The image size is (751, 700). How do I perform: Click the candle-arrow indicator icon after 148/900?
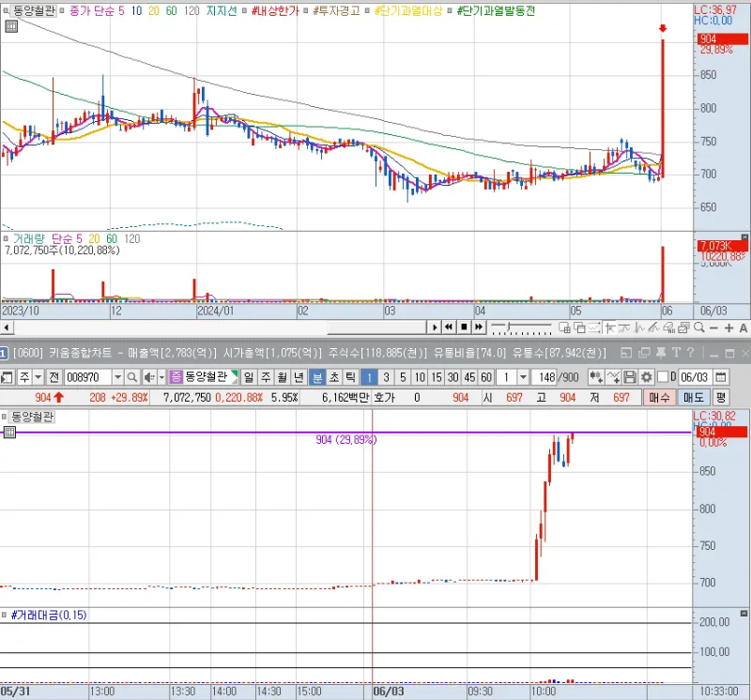coord(596,377)
